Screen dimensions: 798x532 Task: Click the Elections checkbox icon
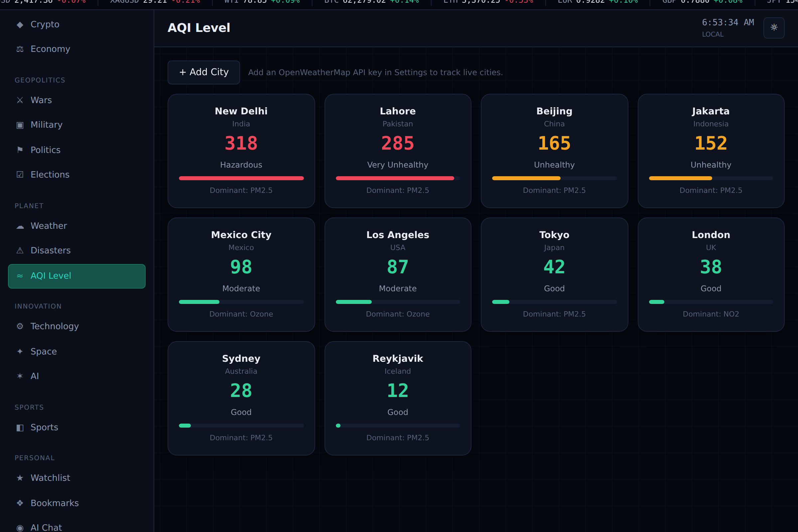(x=20, y=174)
